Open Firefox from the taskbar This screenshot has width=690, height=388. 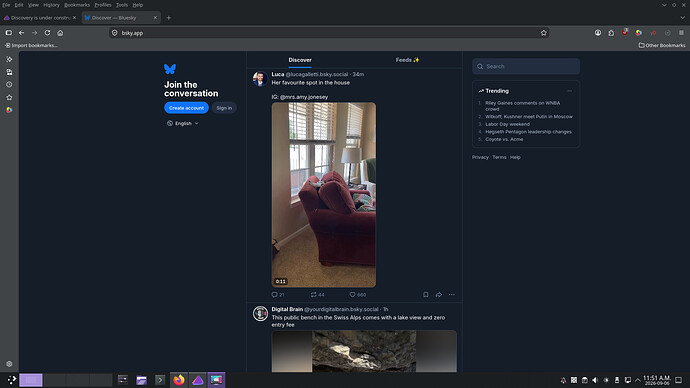coord(179,380)
